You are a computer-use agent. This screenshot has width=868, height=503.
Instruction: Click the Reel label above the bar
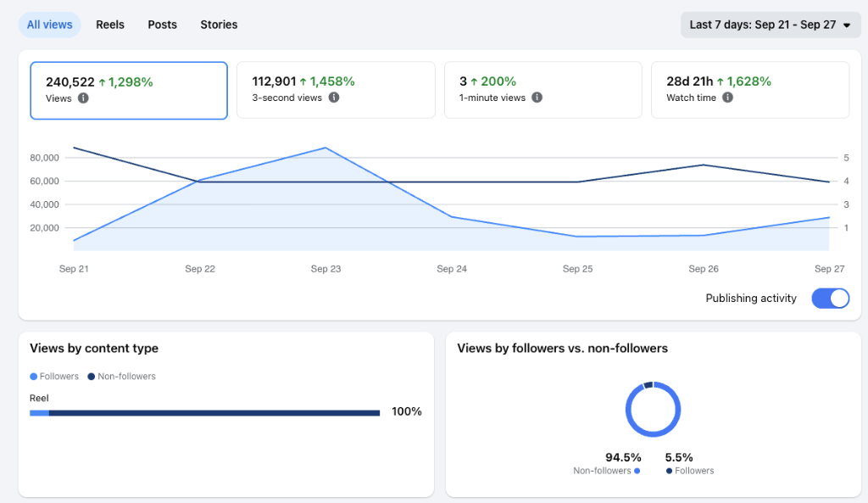(x=39, y=399)
